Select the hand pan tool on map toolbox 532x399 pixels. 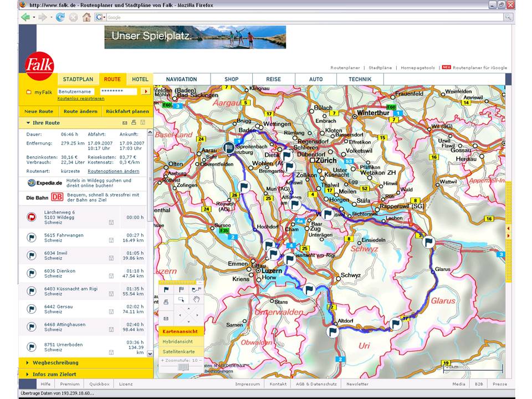196,300
